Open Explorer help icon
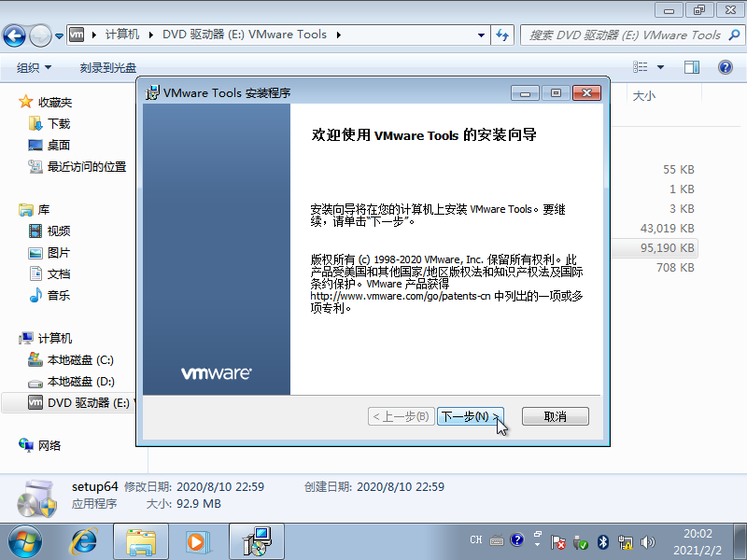 pos(726,67)
